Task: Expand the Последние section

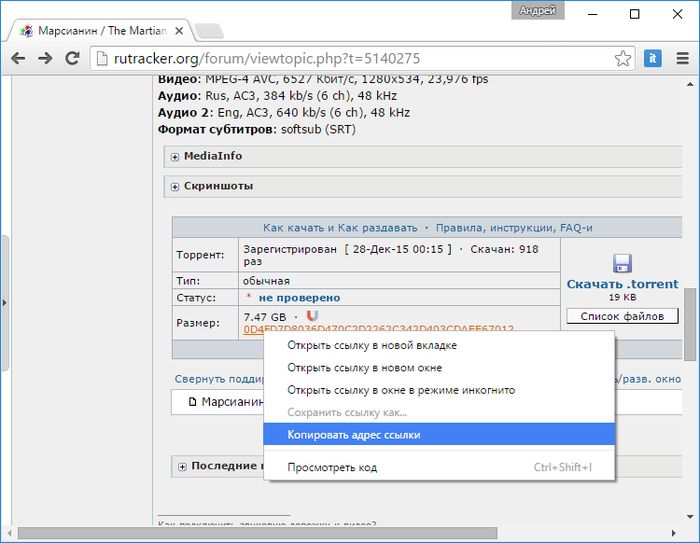Action: click(x=182, y=466)
